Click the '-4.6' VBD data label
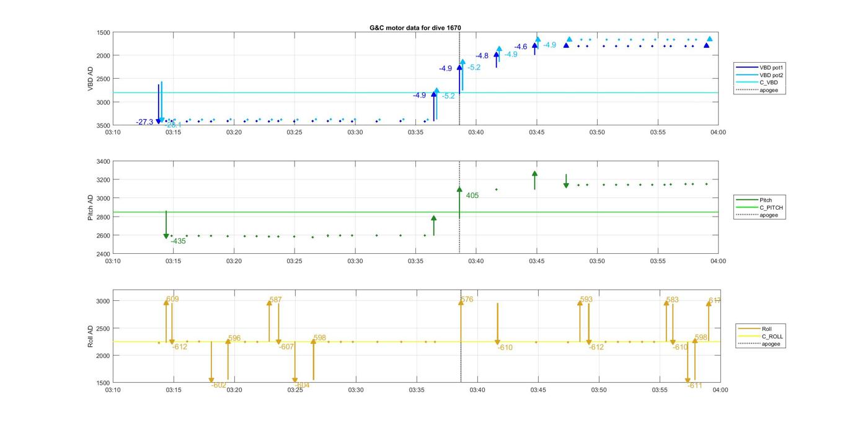This screenshot has height=430, width=868. 521,47
